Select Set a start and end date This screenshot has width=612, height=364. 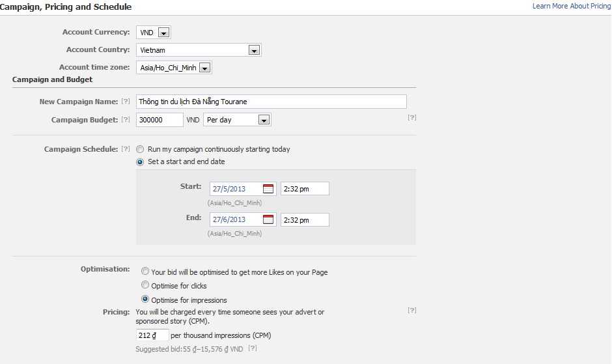(x=141, y=161)
